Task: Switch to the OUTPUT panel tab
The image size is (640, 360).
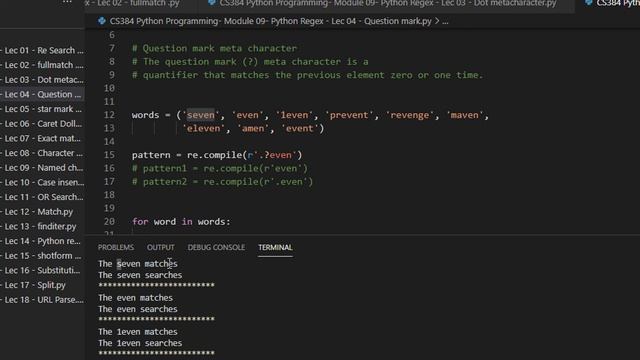Action: click(160, 247)
